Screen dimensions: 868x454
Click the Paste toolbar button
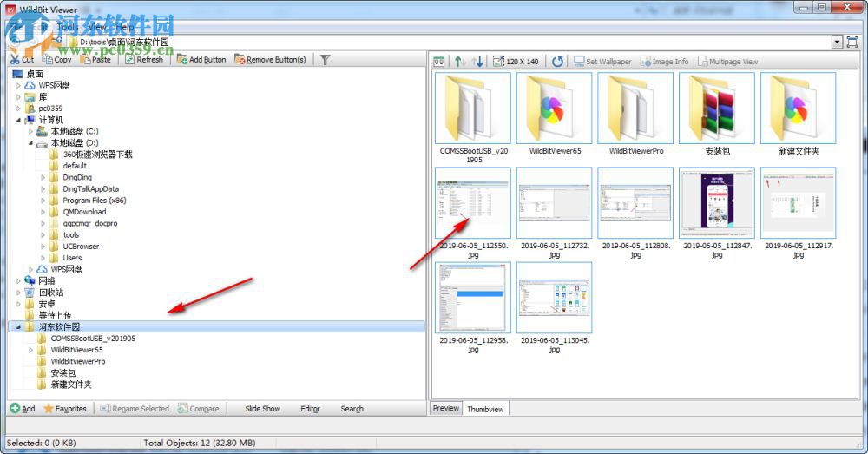95,59
